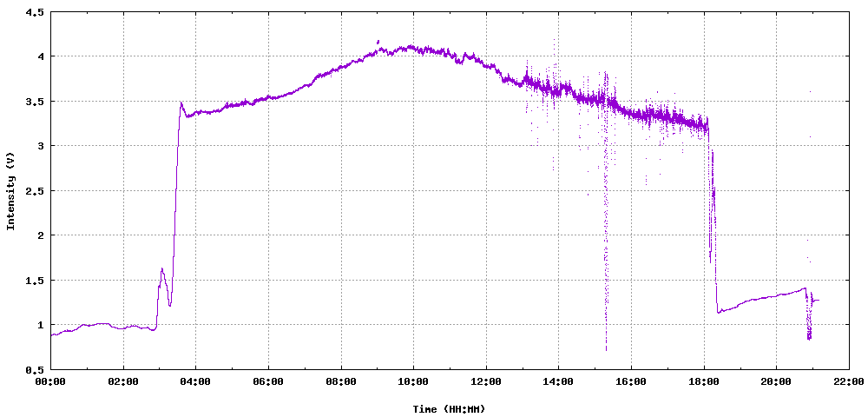The height and width of the screenshot is (417, 868).
Task: Pick the 12:00 x-axis tick label
Action: pos(486,382)
